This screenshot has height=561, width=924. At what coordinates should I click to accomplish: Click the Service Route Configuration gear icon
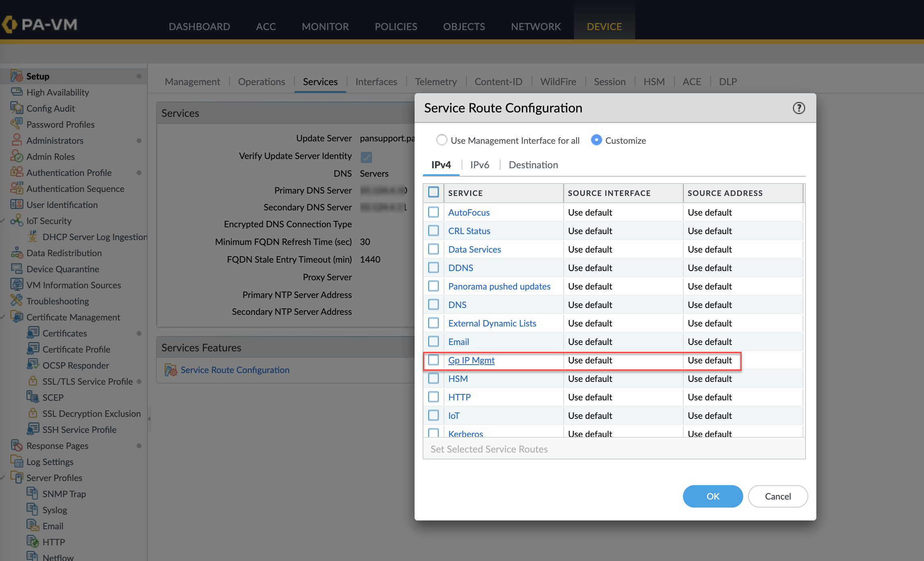(x=171, y=370)
